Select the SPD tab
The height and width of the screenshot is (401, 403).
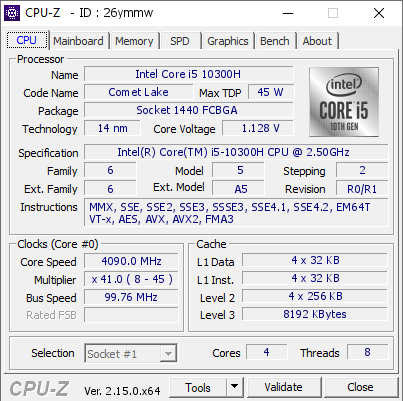[180, 41]
